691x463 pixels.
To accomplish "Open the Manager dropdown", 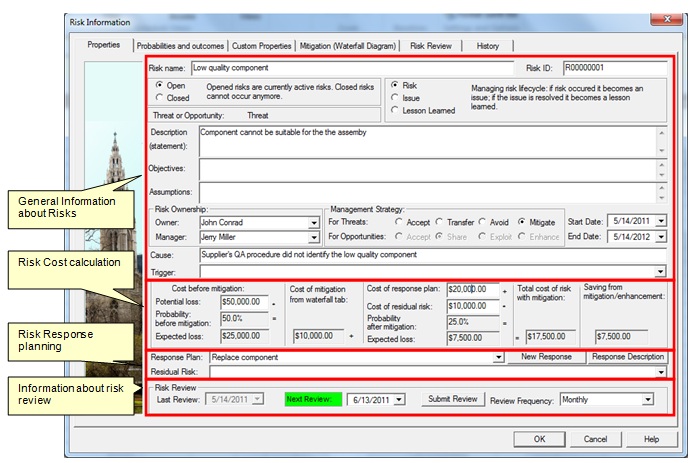I will point(314,237).
